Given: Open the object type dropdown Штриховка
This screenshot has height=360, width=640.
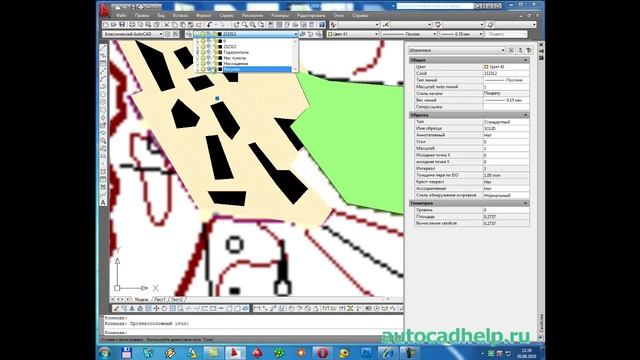Looking at the screenshot, I should click(x=457, y=50).
